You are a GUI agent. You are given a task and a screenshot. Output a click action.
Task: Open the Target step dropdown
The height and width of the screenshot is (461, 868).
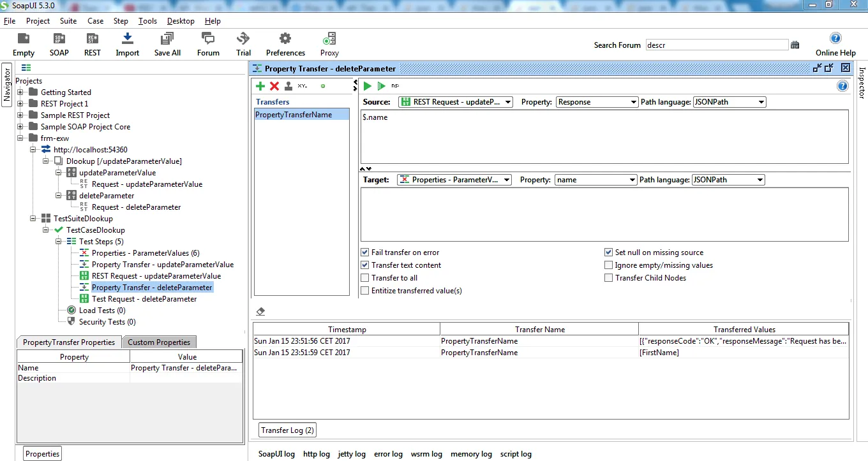pyautogui.click(x=454, y=180)
